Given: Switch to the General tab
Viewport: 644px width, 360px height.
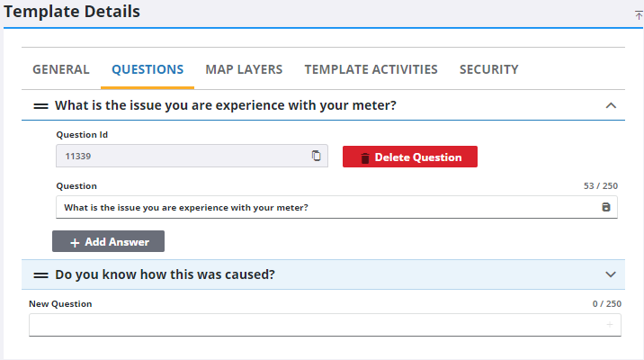Looking at the screenshot, I should (61, 69).
